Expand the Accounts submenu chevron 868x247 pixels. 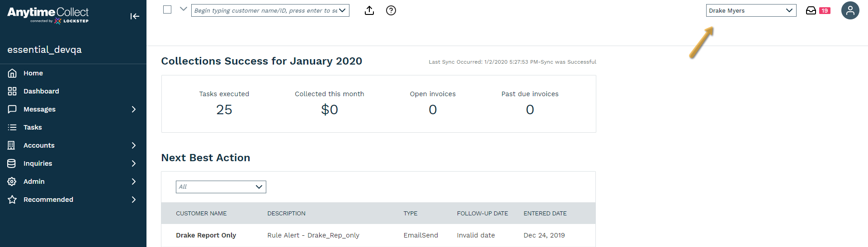[x=133, y=145]
